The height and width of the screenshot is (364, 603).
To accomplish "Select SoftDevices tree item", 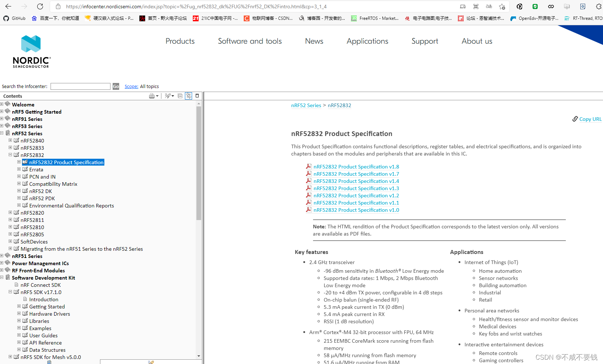I will (34, 242).
